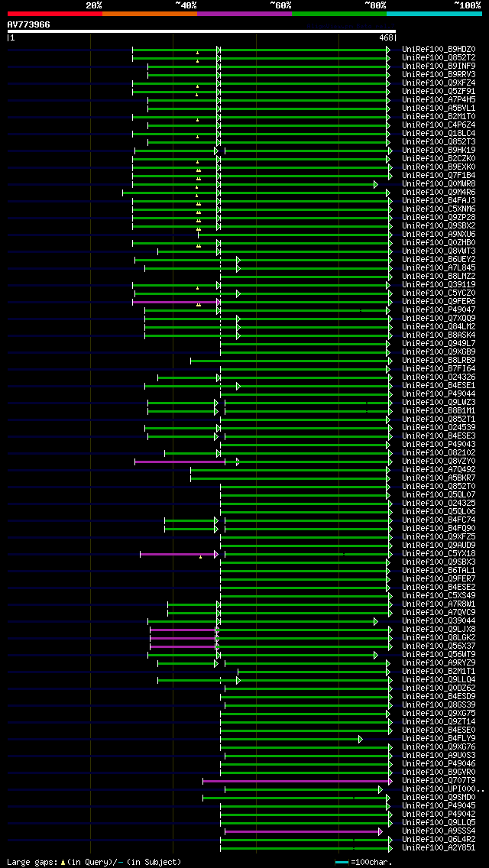Select label UniRef100_B8B1M1
489x868 pixels.
click(x=439, y=411)
